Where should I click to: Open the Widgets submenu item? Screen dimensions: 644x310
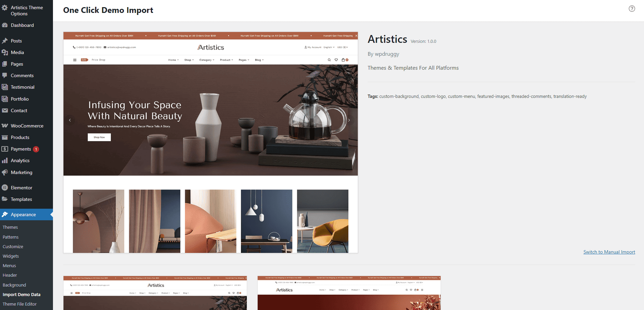pyautogui.click(x=11, y=256)
